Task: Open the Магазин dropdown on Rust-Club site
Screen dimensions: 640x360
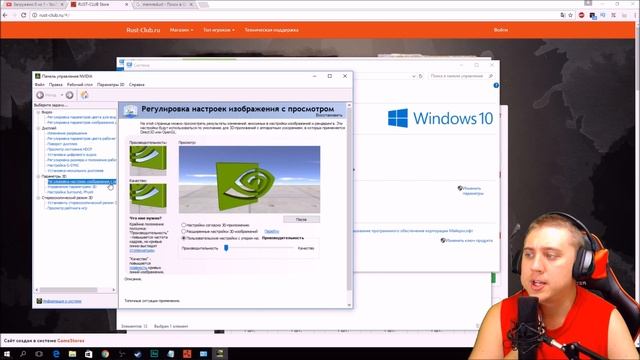Action: coord(182,30)
